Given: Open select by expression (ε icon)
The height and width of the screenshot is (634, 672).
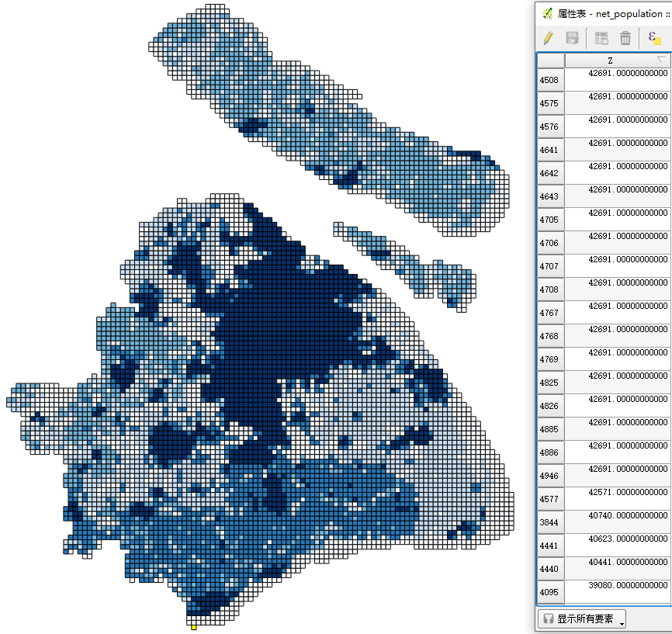Looking at the screenshot, I should 655,38.
